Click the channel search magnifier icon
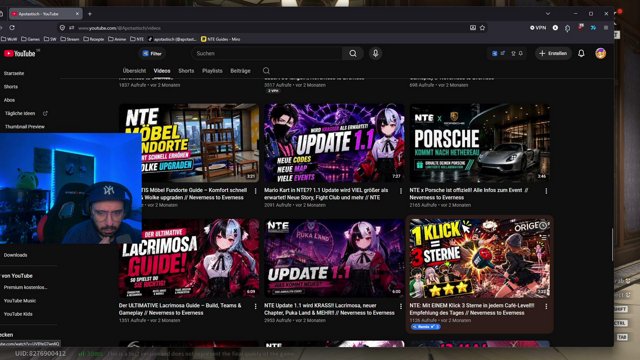 pos(266,71)
